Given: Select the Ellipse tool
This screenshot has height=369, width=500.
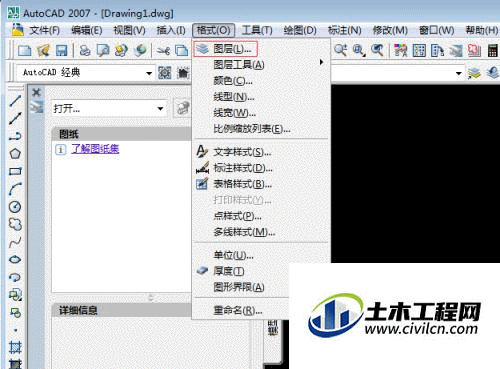Looking at the screenshot, I should coord(15,259).
